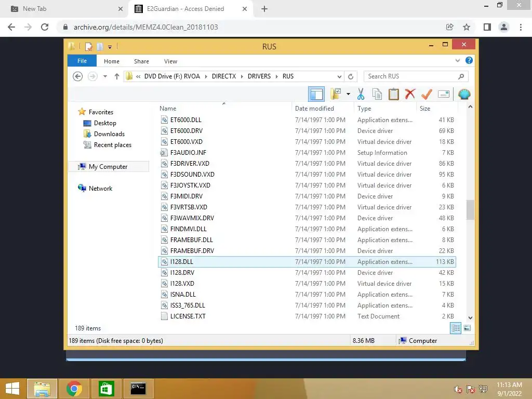The height and width of the screenshot is (399, 532).
Task: Click the blue Help question mark icon
Action: (x=469, y=60)
